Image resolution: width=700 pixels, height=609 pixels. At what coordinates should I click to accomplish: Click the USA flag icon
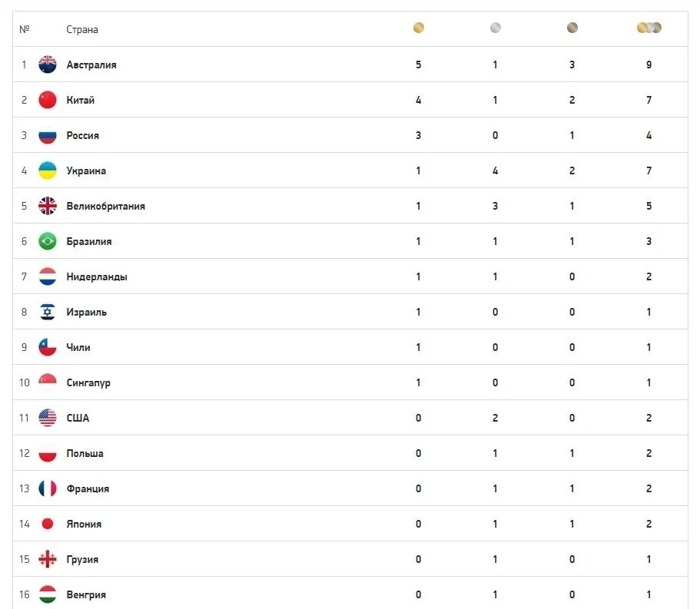[48, 418]
